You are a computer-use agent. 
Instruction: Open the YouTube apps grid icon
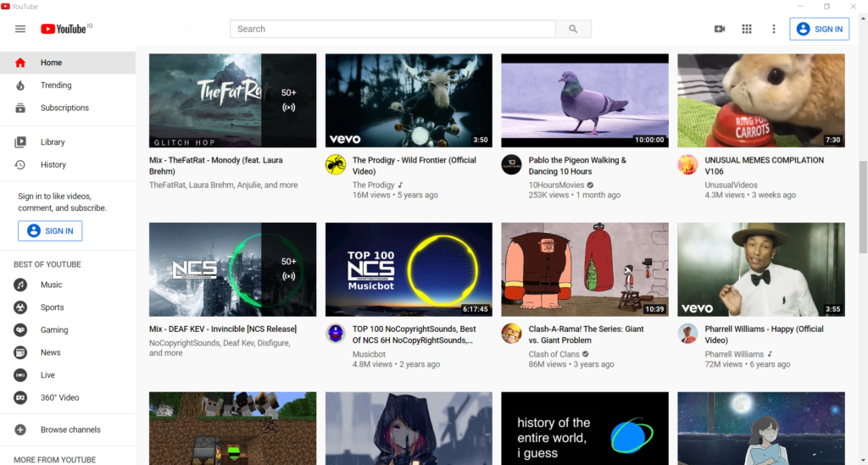coord(746,29)
